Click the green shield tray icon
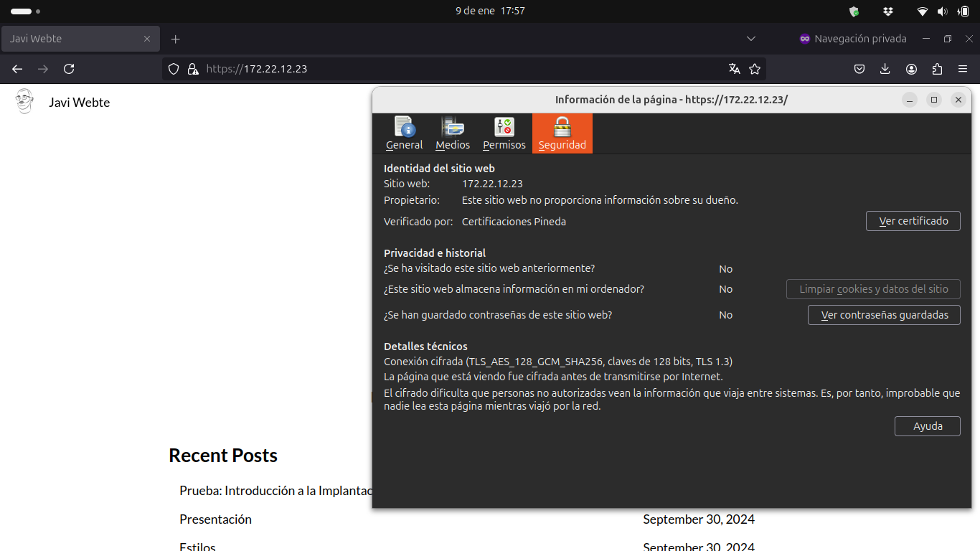 [854, 11]
